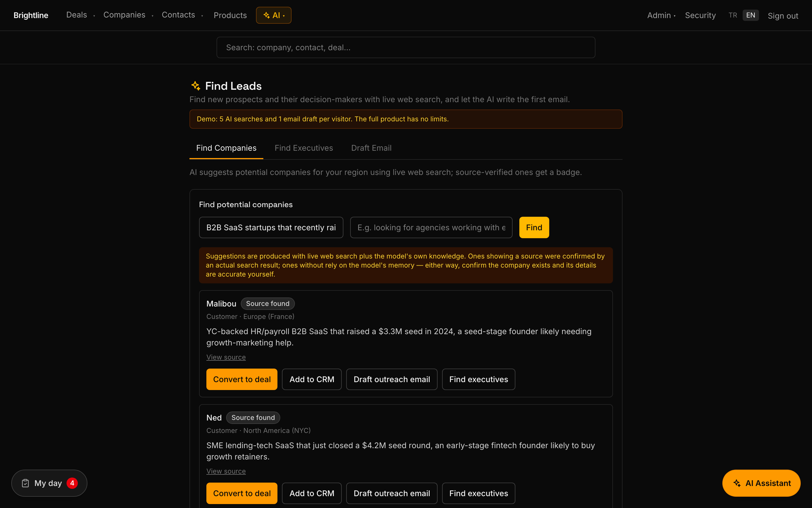This screenshot has height=508, width=812.
Task: Go to the Security page
Action: click(700, 15)
